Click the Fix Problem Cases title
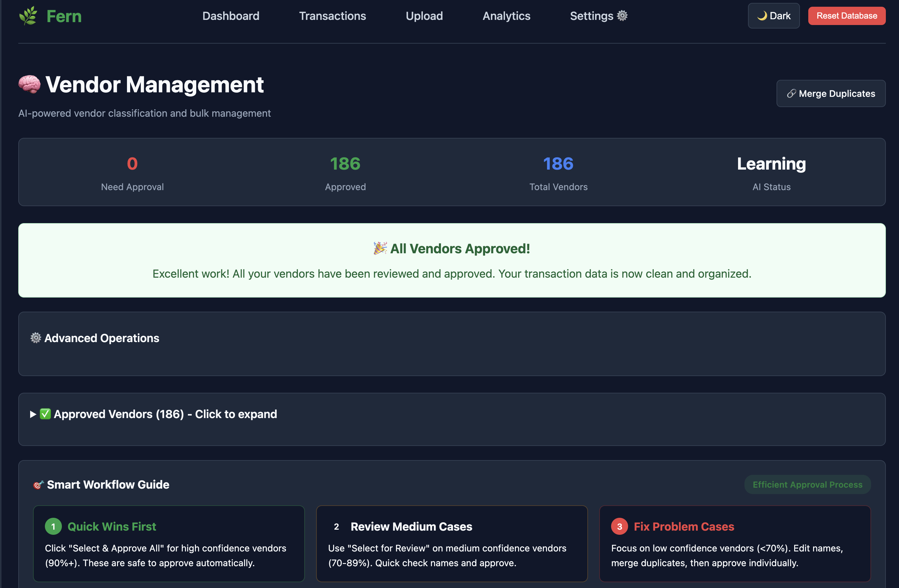This screenshot has height=588, width=899. coord(684,526)
